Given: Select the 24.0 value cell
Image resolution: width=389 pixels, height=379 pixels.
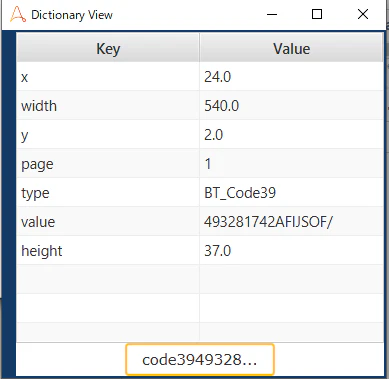Looking at the screenshot, I should coord(291,77).
